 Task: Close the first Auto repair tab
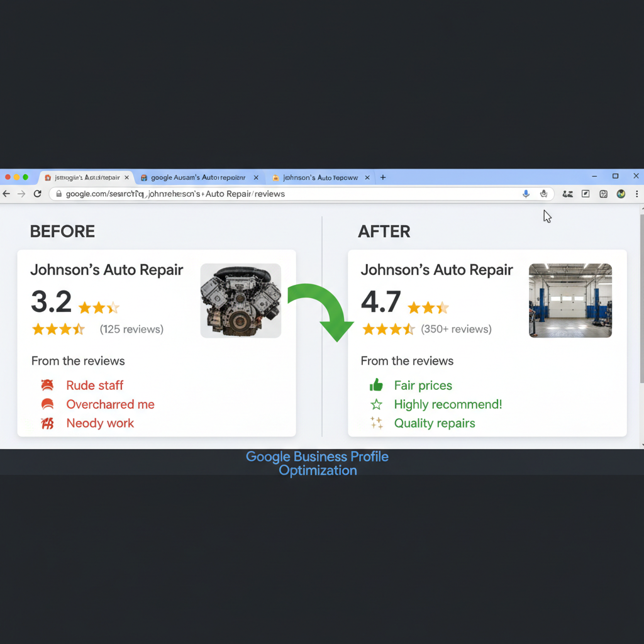click(x=126, y=177)
